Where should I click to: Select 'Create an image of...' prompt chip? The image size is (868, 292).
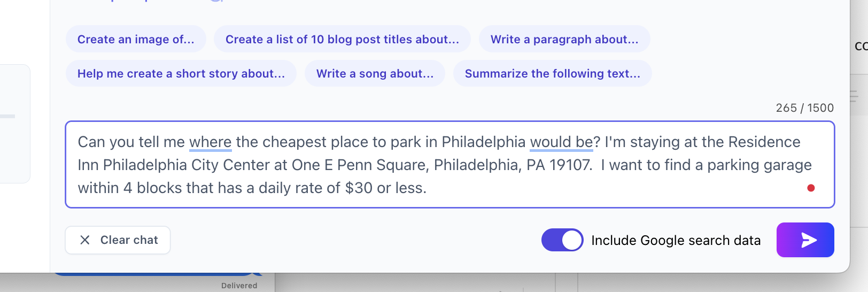point(136,40)
